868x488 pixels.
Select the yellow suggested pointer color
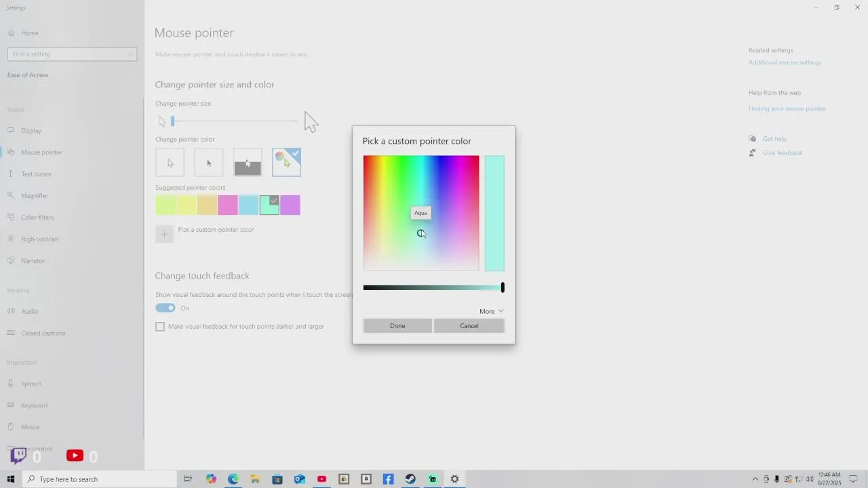coord(186,205)
